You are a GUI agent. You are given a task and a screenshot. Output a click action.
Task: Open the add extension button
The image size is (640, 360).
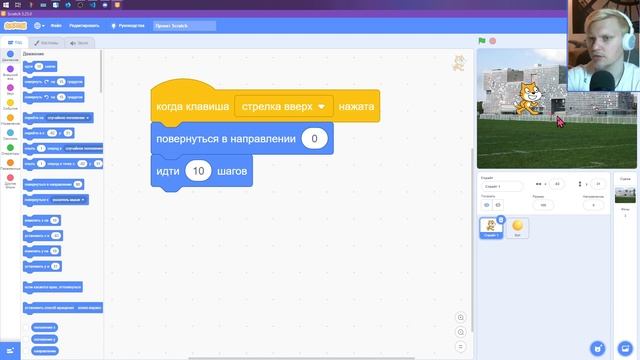(x=10, y=351)
